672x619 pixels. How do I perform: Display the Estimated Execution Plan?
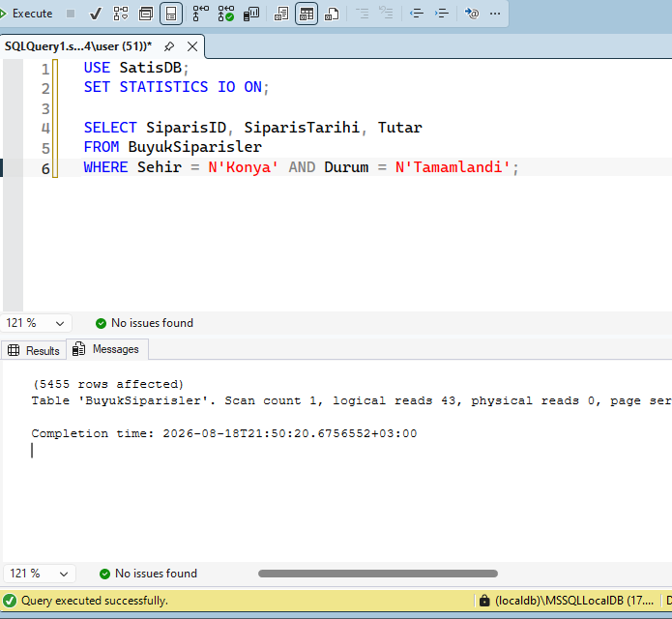tap(121, 14)
